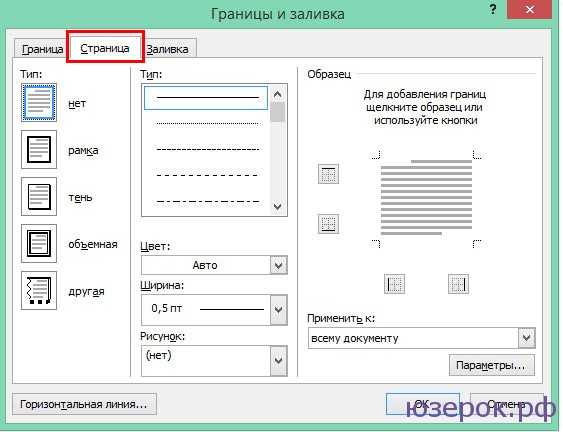Select the dash-dot line style

pos(207,201)
